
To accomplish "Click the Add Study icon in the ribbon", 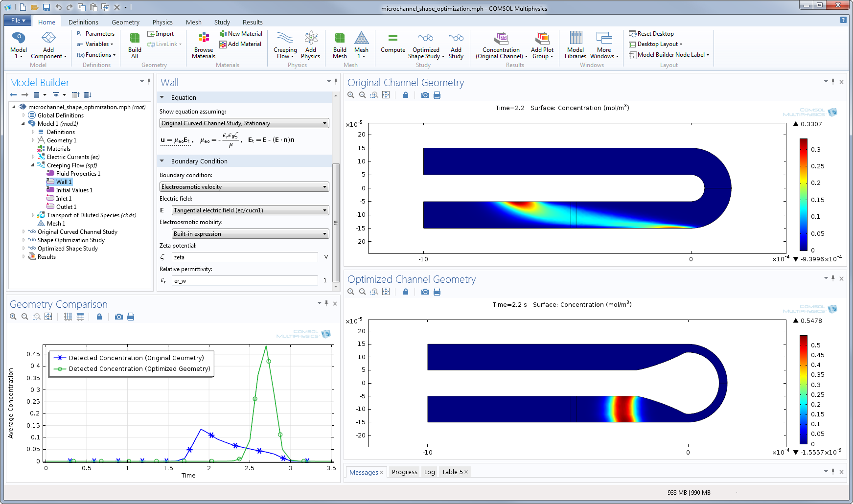I will (456, 38).
